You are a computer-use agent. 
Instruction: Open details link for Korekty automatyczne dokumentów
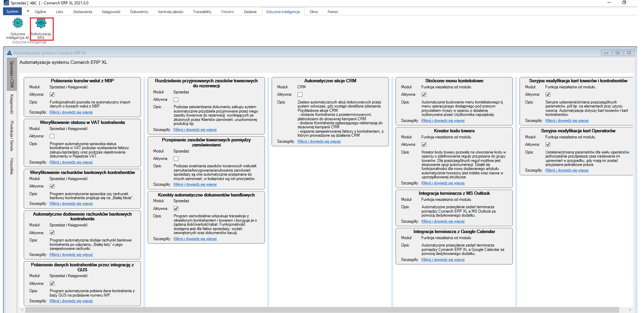pos(195,239)
